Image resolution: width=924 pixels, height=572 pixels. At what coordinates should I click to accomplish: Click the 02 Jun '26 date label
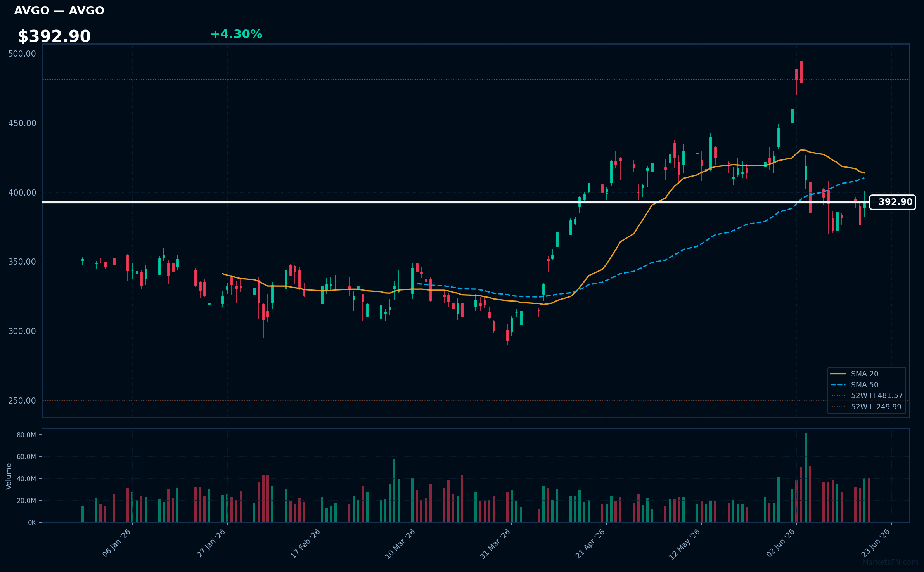click(x=780, y=543)
